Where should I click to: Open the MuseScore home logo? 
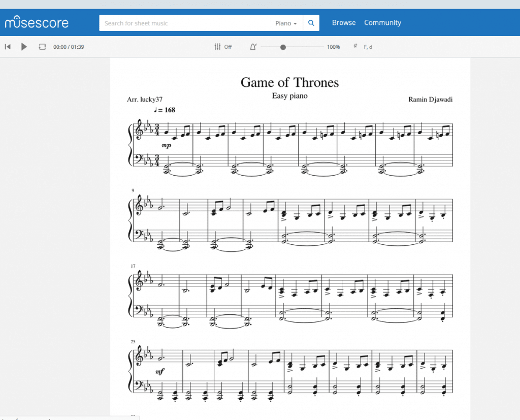coord(37,22)
